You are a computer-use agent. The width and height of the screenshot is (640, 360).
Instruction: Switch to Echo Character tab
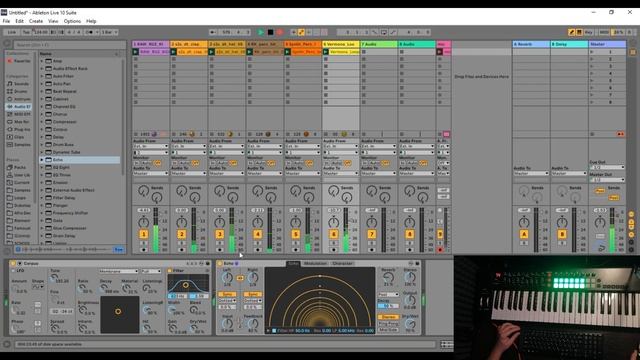coord(342,264)
